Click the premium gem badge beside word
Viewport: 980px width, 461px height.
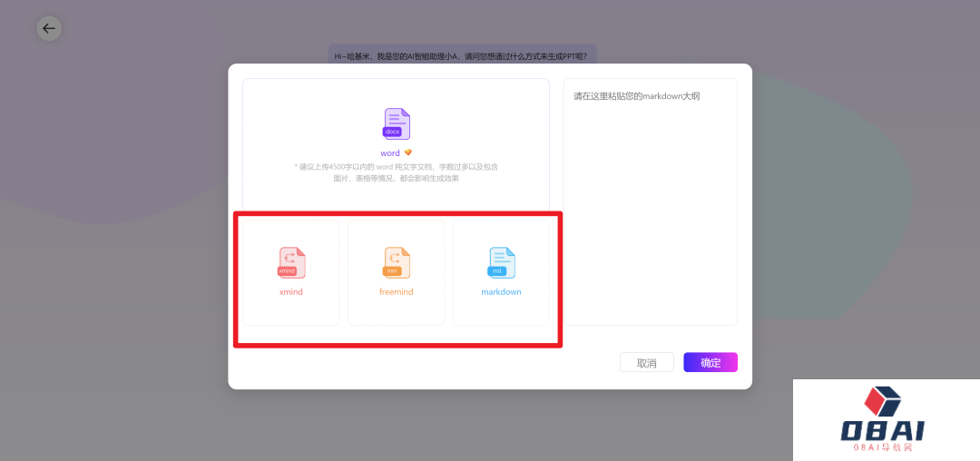[x=408, y=152]
